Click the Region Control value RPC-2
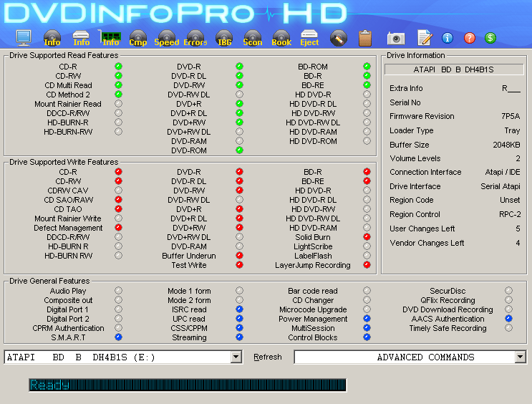Viewport: 532px width, 404px height. (x=510, y=214)
